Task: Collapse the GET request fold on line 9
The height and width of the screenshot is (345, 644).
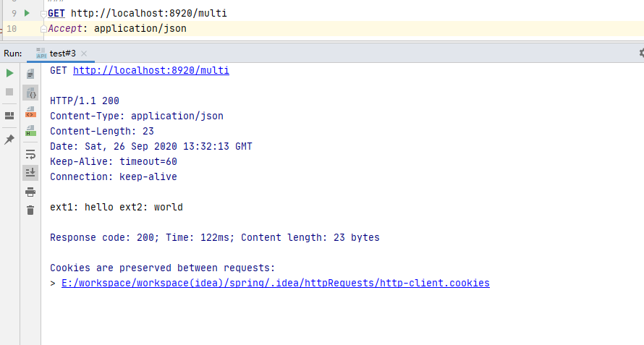Action: tap(44, 14)
